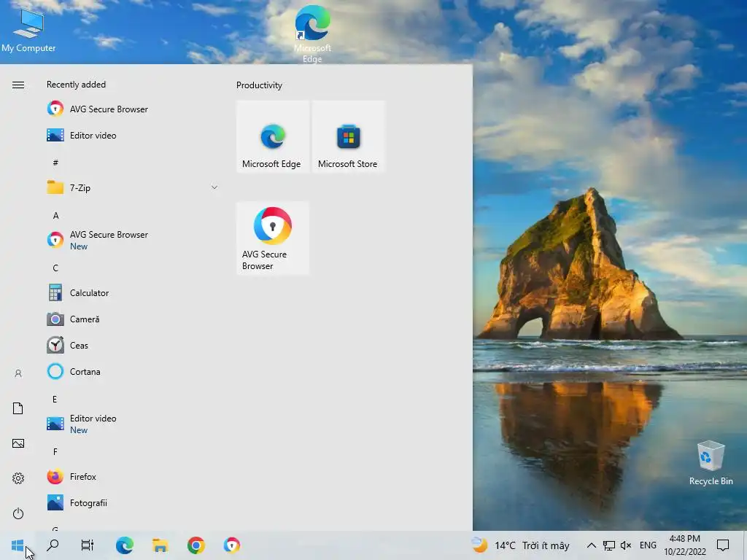Select My Computer desktop icon
747x560 pixels.
(x=28, y=30)
